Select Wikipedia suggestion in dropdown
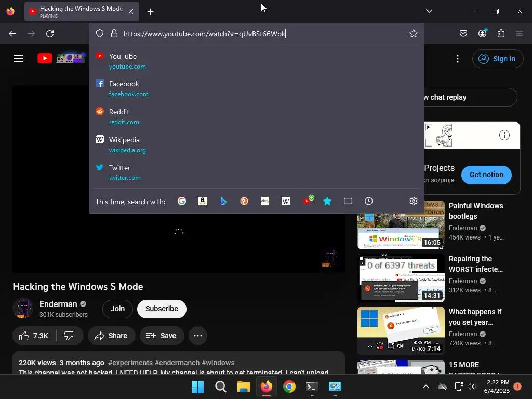532x399 pixels. tap(257, 144)
